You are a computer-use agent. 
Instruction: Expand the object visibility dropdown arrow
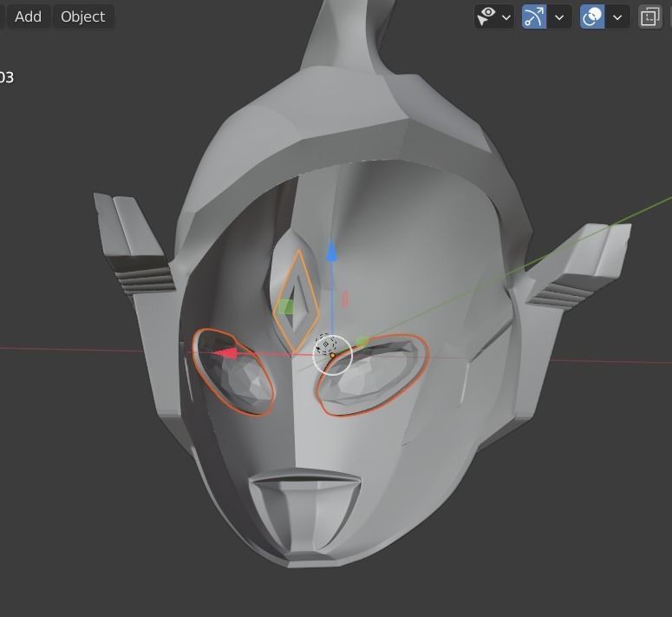click(x=506, y=17)
